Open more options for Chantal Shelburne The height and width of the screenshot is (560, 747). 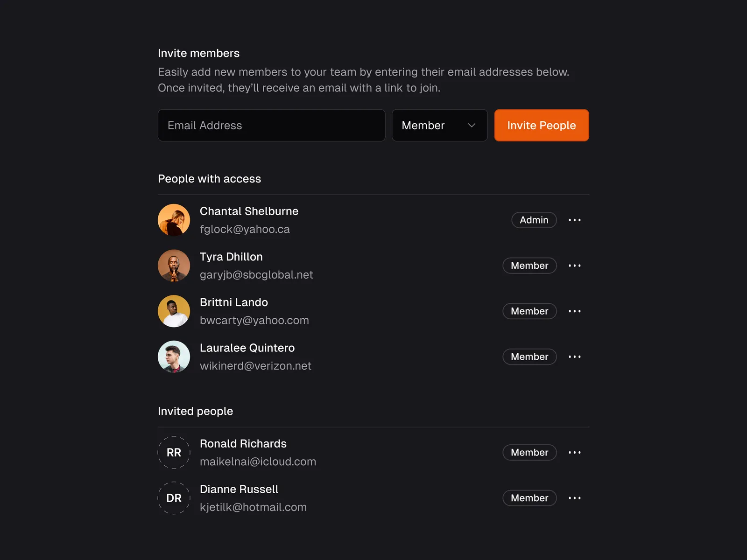(574, 220)
